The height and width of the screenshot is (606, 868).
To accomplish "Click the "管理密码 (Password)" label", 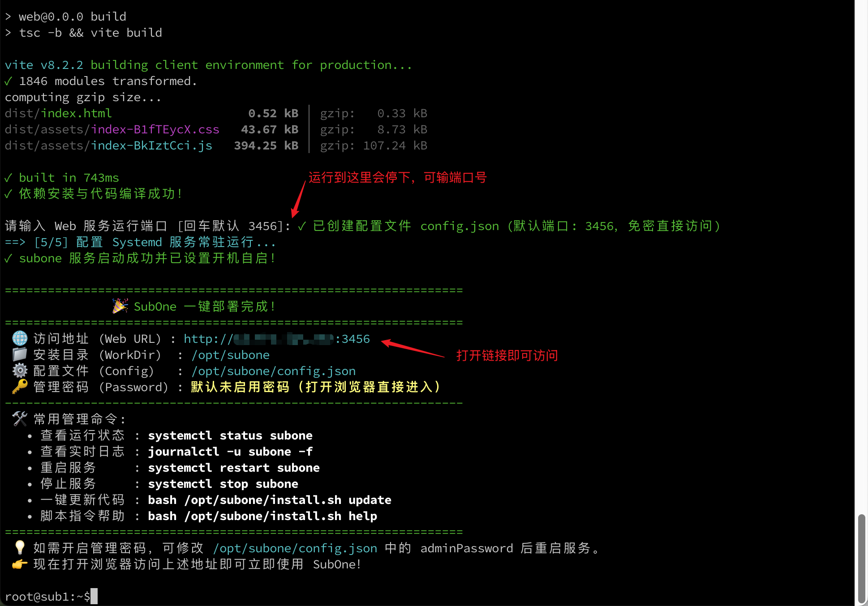I will [101, 387].
